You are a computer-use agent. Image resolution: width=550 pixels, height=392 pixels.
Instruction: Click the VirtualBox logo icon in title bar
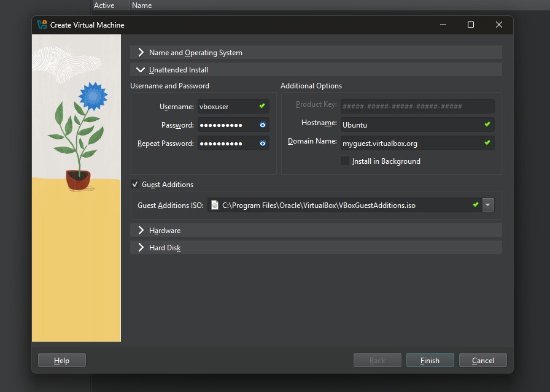click(x=42, y=25)
